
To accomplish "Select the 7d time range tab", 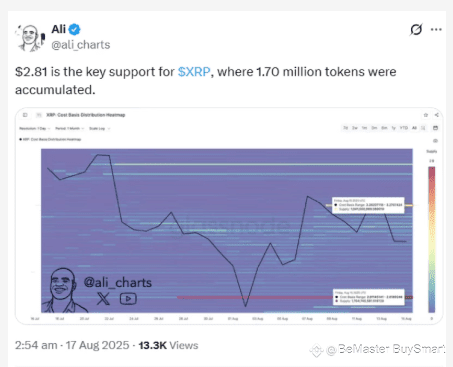I will coord(346,128).
